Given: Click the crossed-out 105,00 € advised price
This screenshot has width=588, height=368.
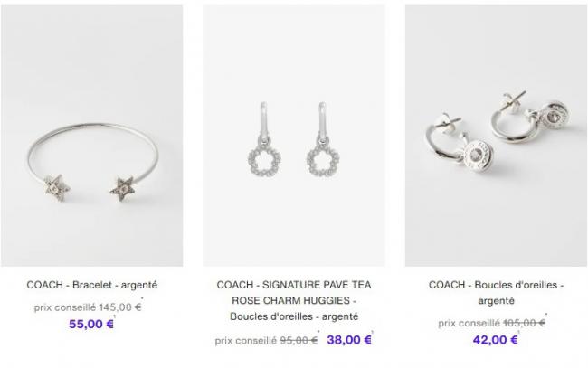Looking at the screenshot, I should pyautogui.click(x=525, y=323).
